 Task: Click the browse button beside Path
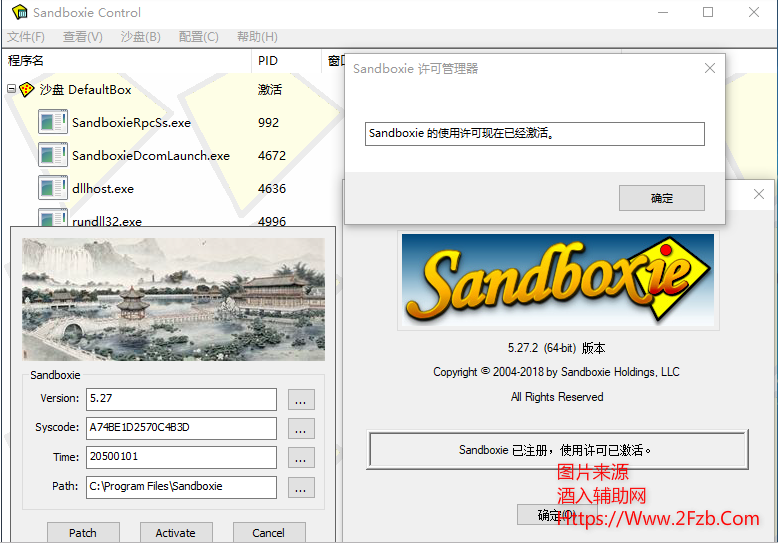(x=301, y=487)
